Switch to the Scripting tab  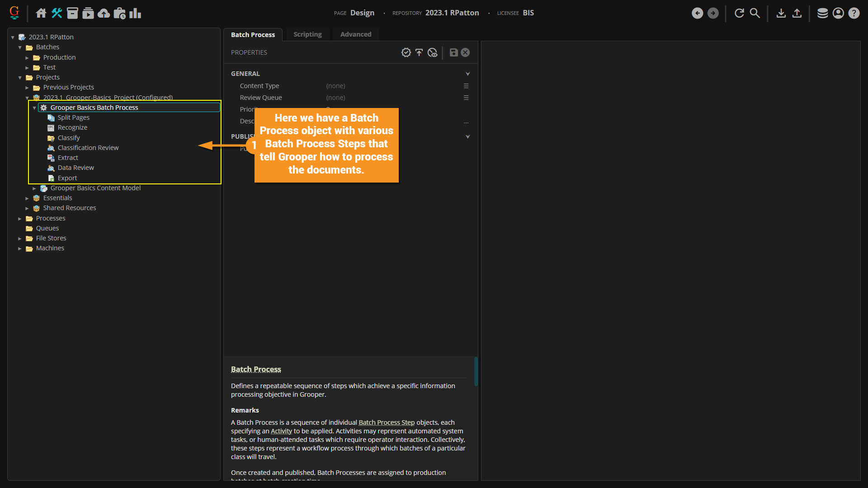click(x=307, y=34)
